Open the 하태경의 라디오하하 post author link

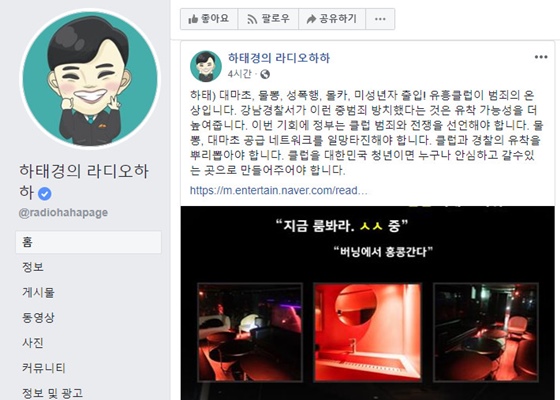coord(279,58)
